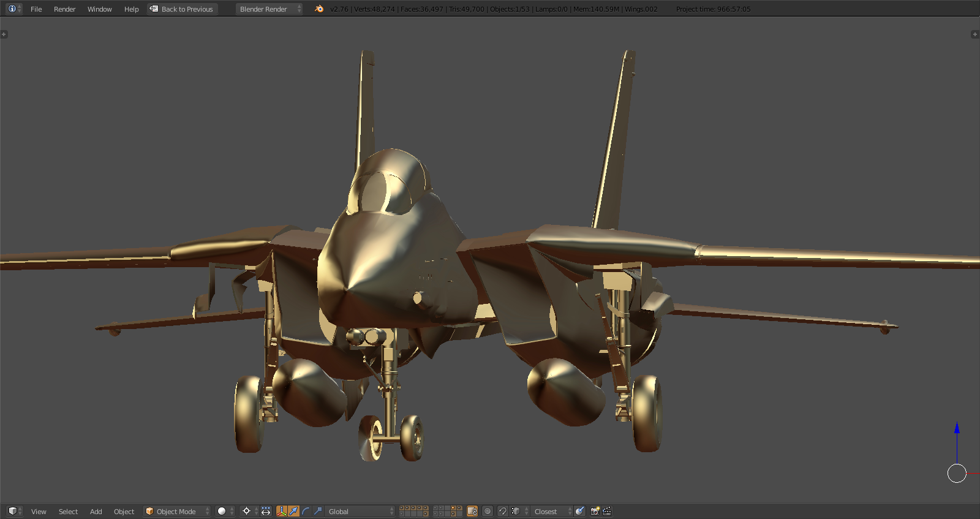Expand the properties region with the right plus icon
Screen dimensions: 980x519
[x=975, y=34]
